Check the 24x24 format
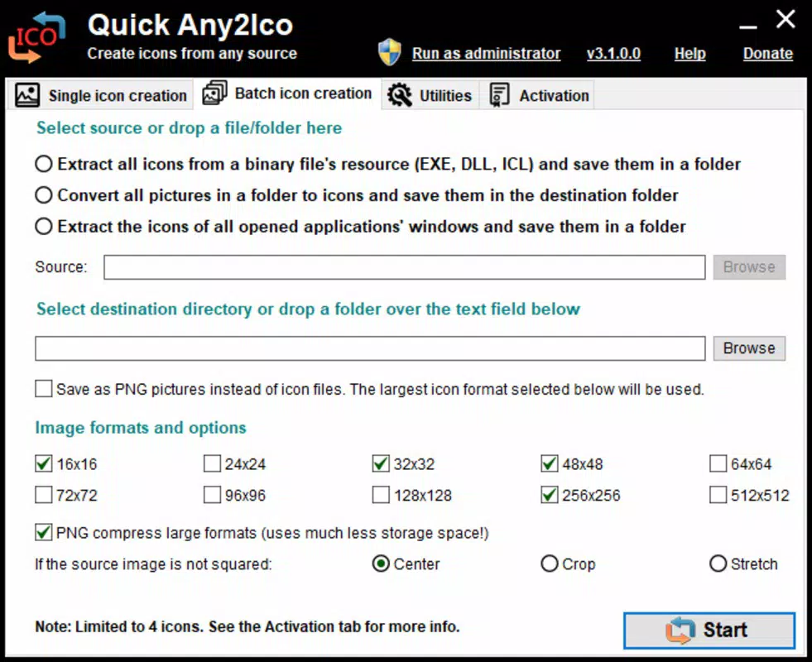 coord(213,463)
